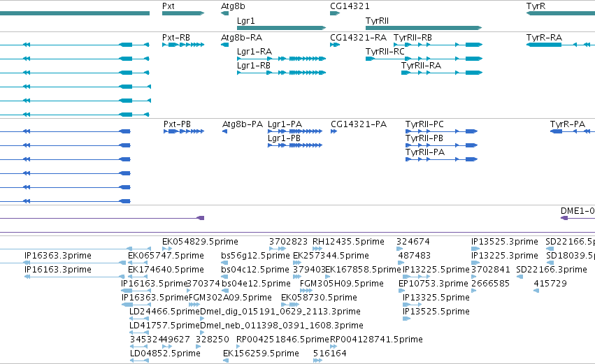Select the TyrRII-PB protein label
The width and height of the screenshot is (595, 364).
[424, 138]
